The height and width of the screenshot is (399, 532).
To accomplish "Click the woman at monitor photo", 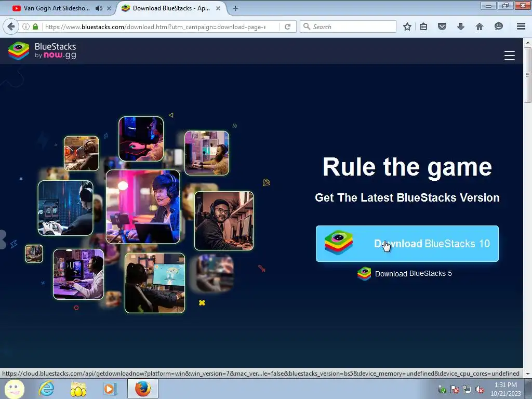I will 155,283.
